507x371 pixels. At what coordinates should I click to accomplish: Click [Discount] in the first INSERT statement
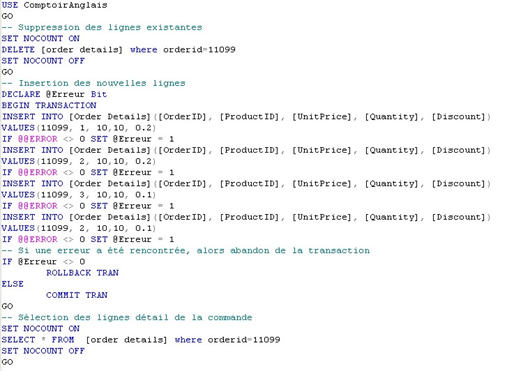tap(458, 117)
